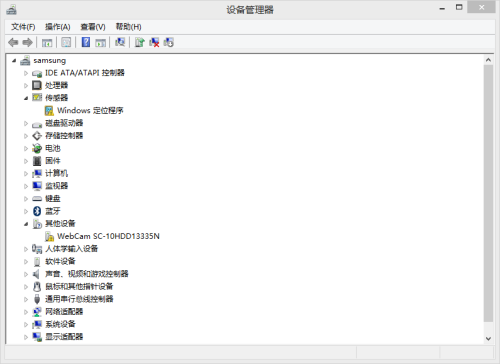Click the 传感器 sensor category icon

37,98
